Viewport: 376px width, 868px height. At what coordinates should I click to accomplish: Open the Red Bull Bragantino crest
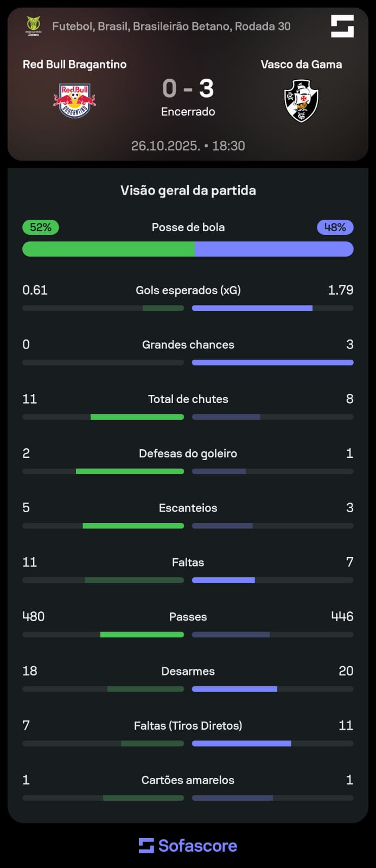(75, 100)
